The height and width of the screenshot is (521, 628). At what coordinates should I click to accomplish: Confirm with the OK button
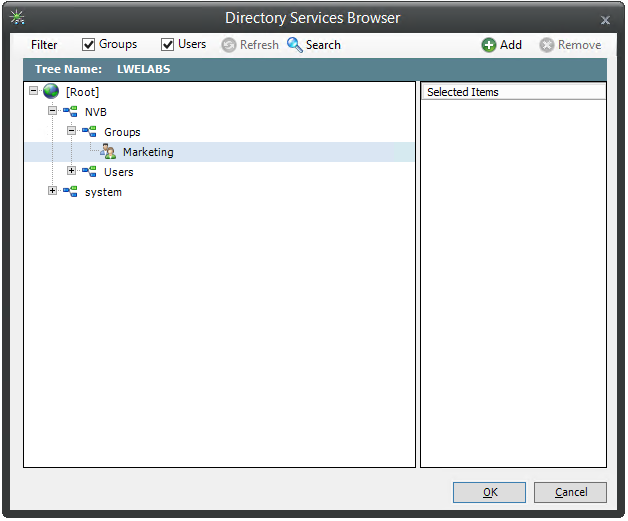click(x=489, y=492)
